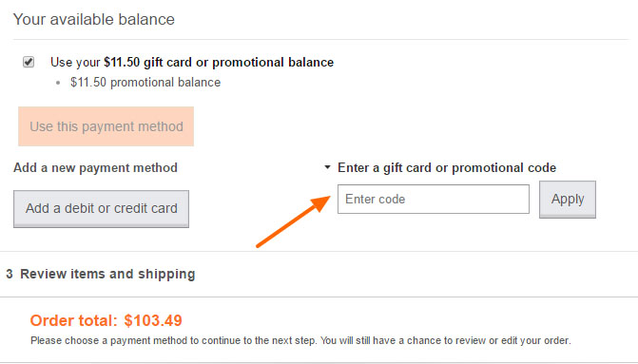The image size is (638, 364).
Task: Click the $103.49 total amount
Action: click(153, 320)
